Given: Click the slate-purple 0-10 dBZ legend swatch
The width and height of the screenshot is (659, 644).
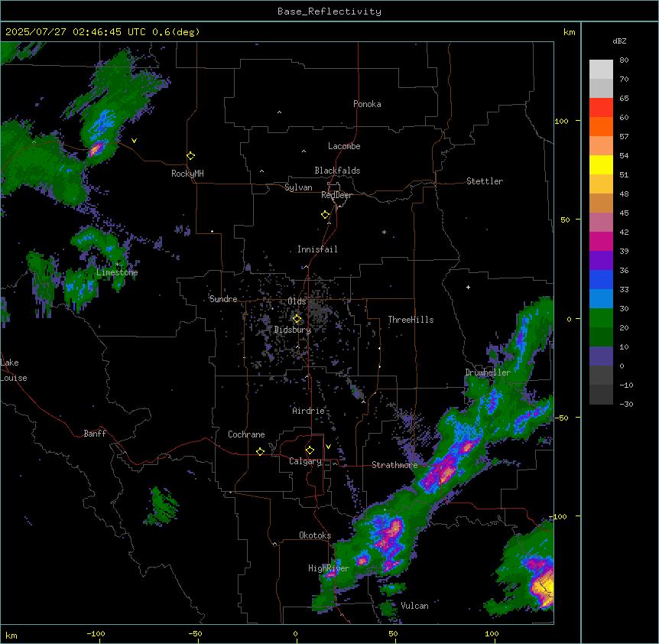Looking at the screenshot, I should (x=601, y=356).
